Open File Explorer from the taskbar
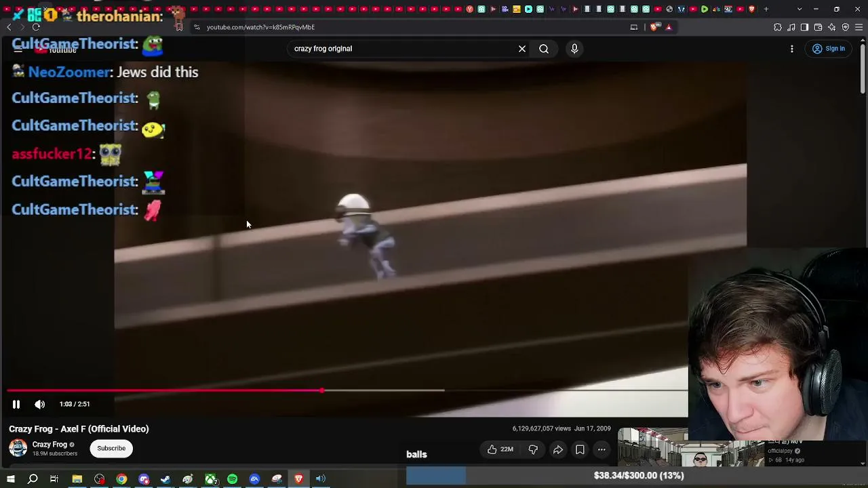868x488 pixels. (x=77, y=479)
